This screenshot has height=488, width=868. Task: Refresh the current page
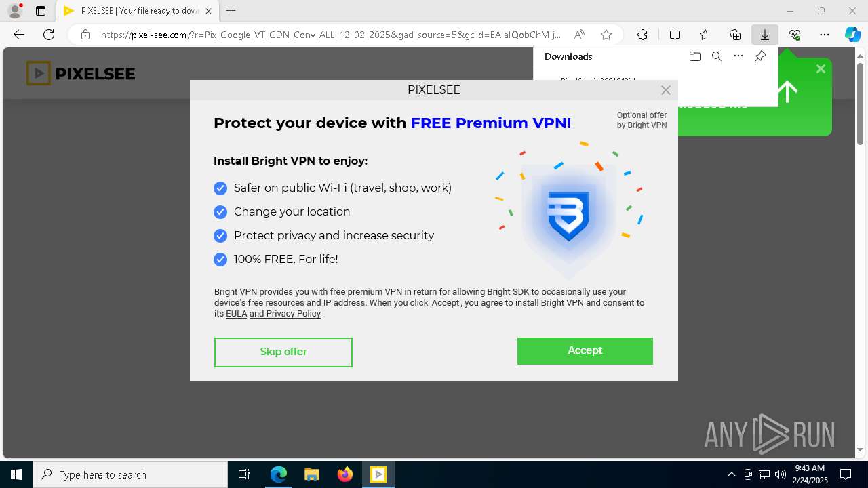49,35
